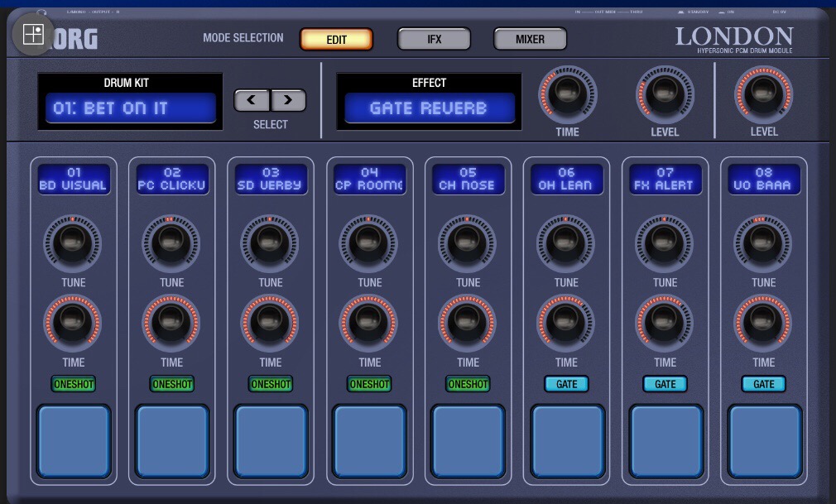
Task: Hit the channel 08 VO BAAA pad
Action: coord(764,441)
